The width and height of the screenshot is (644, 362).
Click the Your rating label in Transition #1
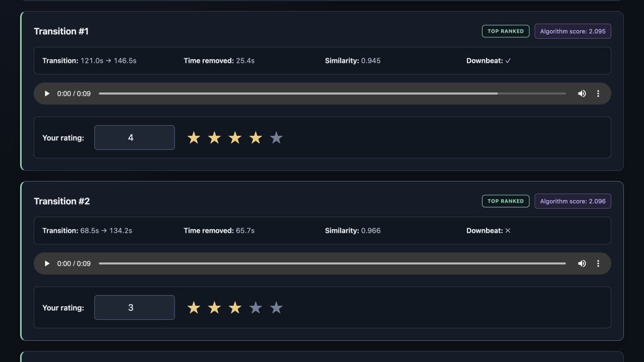[x=63, y=138]
